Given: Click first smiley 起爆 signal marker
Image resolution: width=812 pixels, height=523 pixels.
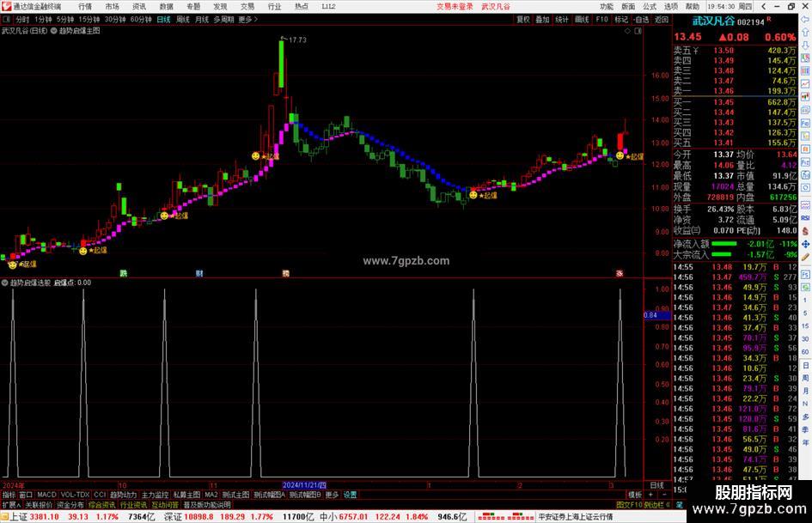Looking at the screenshot, I should [12, 265].
